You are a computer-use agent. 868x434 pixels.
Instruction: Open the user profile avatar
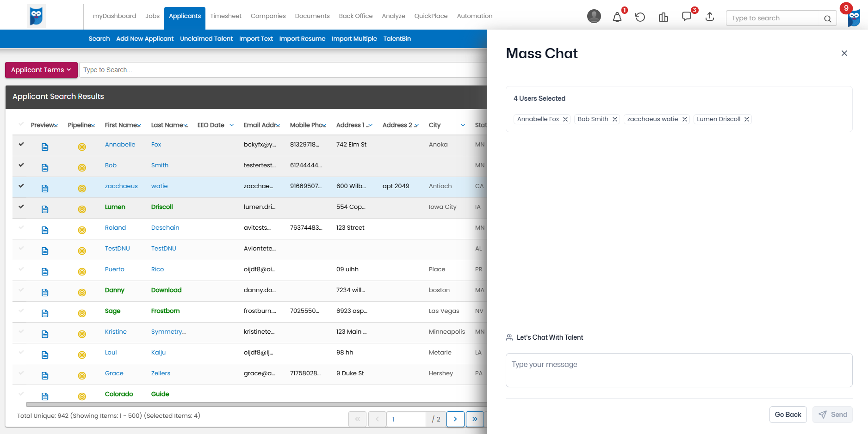[x=594, y=16]
